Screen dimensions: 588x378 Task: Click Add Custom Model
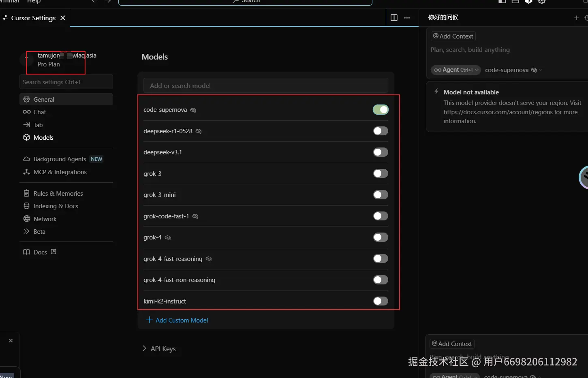coord(177,320)
